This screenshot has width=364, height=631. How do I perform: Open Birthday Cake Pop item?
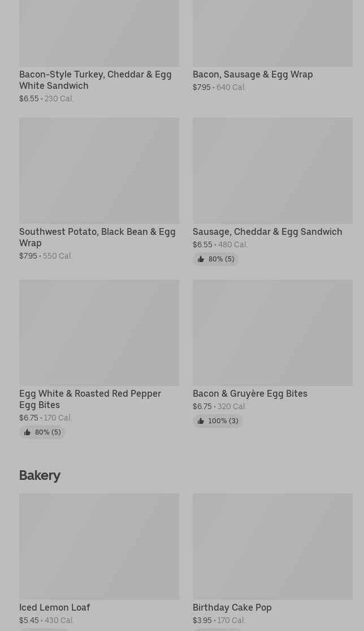tap(232, 607)
